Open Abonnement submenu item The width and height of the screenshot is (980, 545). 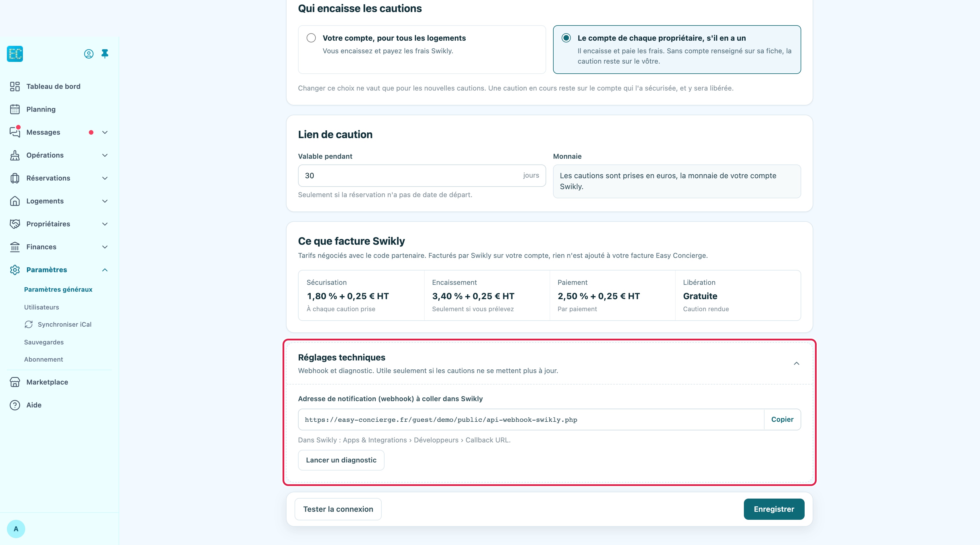tap(43, 359)
